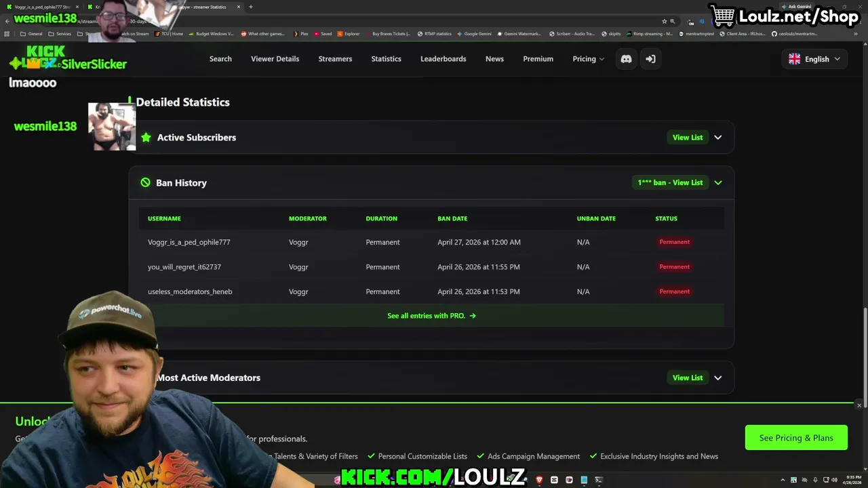Expand the Active Subscribers chevron
Viewport: 868px width, 488px height.
(718, 138)
